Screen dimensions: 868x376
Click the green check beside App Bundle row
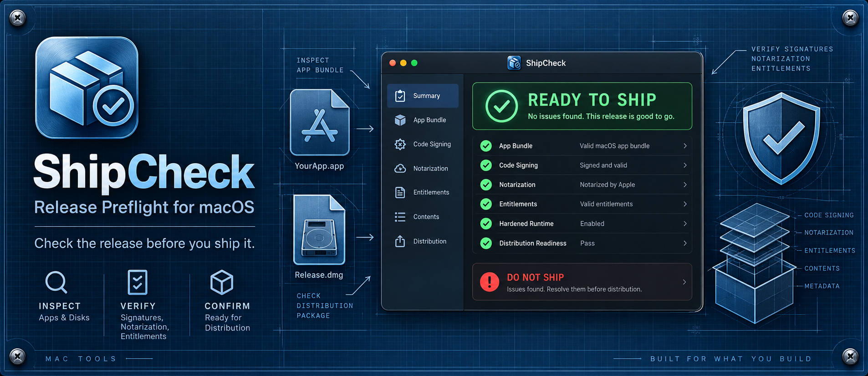pos(486,146)
